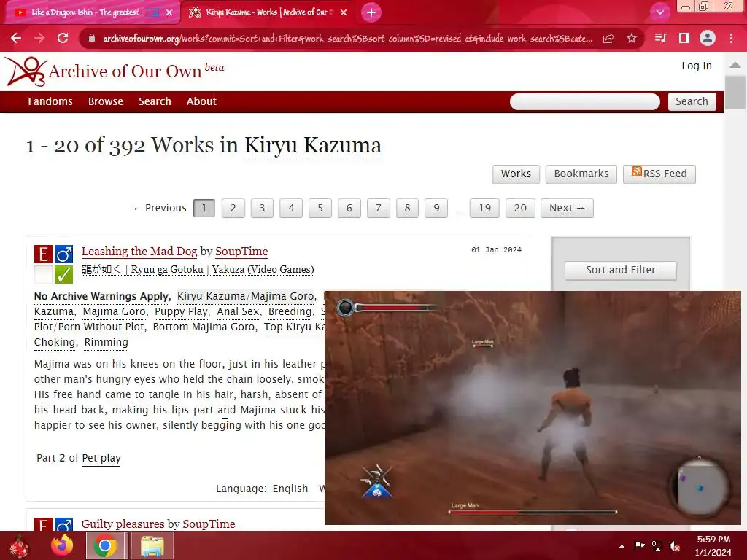Go to results page 6

pyautogui.click(x=349, y=208)
